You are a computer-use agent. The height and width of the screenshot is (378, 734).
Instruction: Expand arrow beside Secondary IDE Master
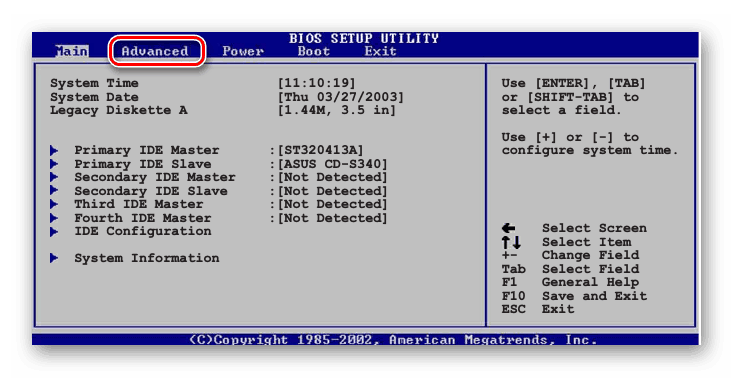click(54, 177)
